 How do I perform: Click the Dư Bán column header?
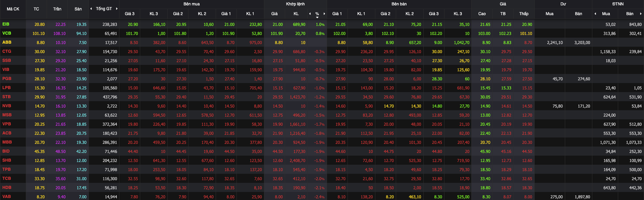(x=579, y=14)
